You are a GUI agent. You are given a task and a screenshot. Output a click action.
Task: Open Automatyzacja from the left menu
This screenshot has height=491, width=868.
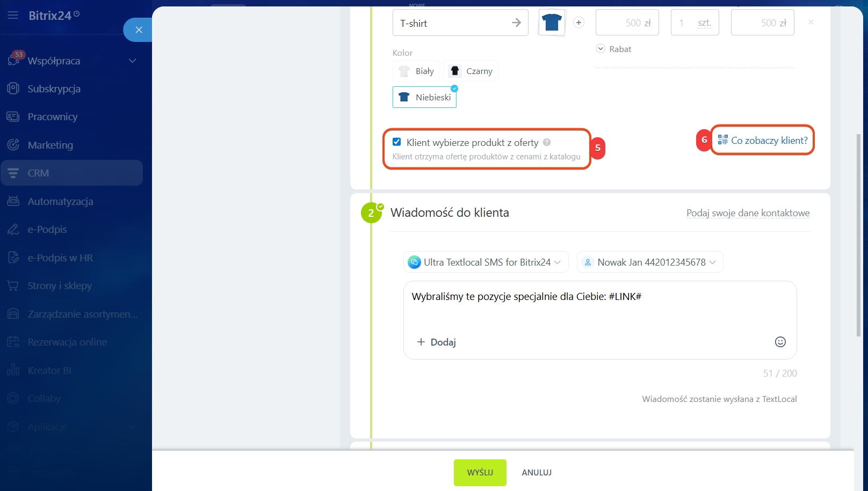click(x=60, y=201)
